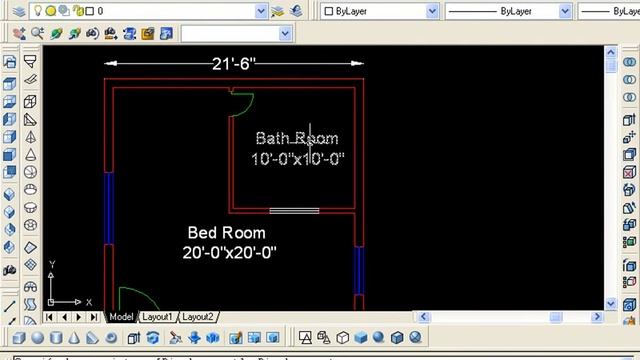Click the second green globe orbit icon
Image resolution: width=640 pixels, height=360 pixels.
pos(75,33)
